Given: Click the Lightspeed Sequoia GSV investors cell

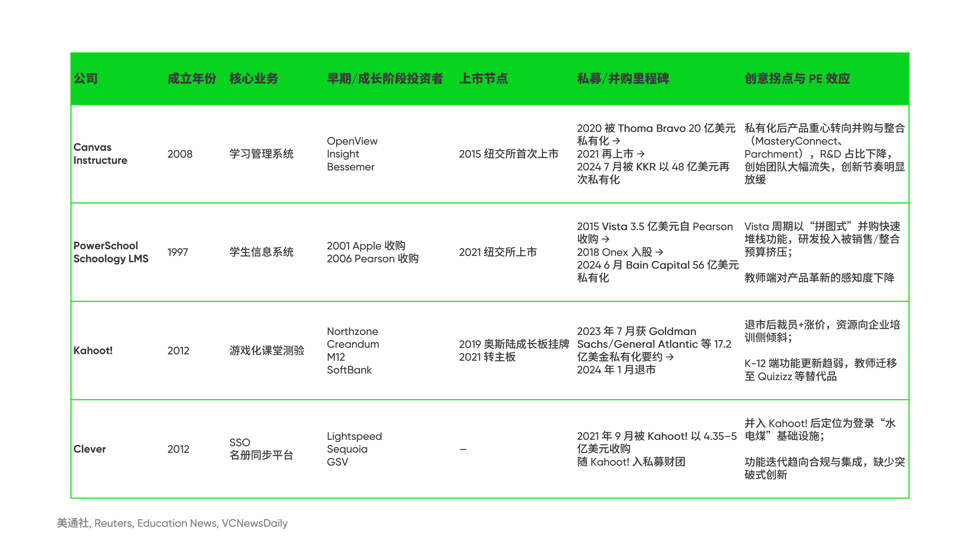Looking at the screenshot, I should pyautogui.click(x=354, y=449).
